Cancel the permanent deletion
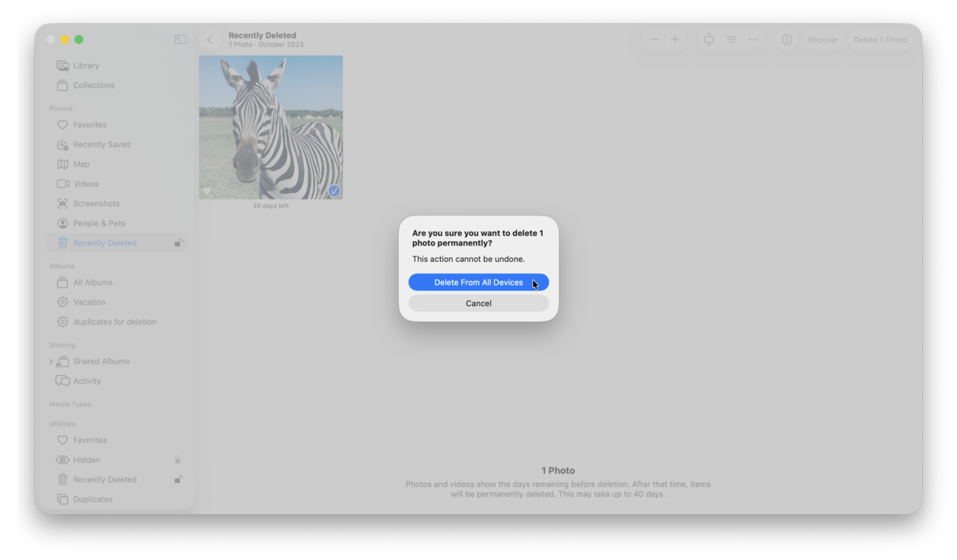This screenshot has height=560, width=957. [479, 303]
